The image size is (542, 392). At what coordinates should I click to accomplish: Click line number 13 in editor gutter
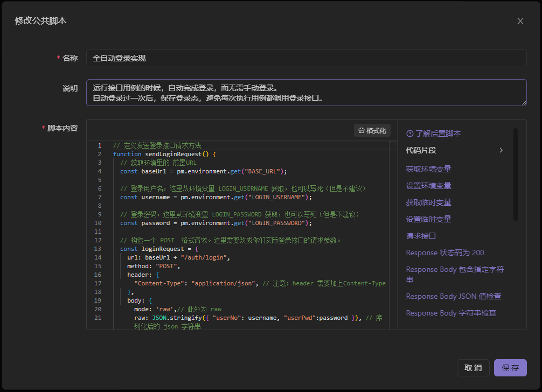coord(98,249)
